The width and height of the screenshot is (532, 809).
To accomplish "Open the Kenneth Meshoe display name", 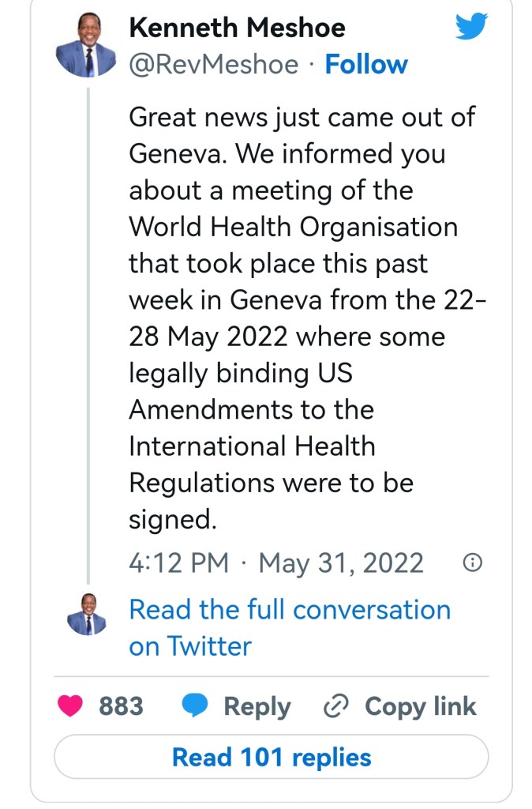I will [x=237, y=28].
